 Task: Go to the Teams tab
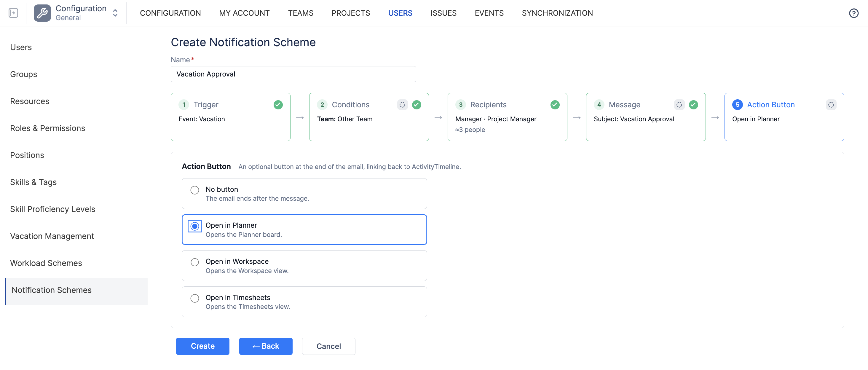(x=301, y=13)
